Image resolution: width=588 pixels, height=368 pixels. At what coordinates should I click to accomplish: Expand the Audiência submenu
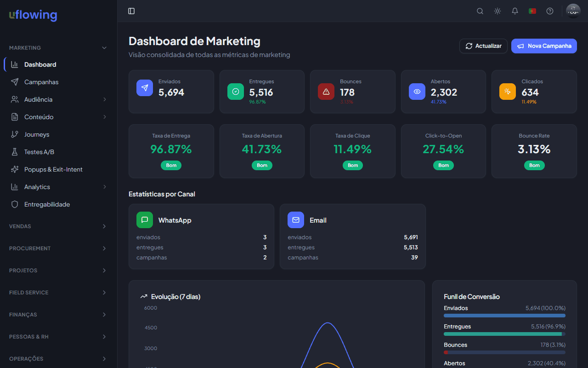pos(104,99)
